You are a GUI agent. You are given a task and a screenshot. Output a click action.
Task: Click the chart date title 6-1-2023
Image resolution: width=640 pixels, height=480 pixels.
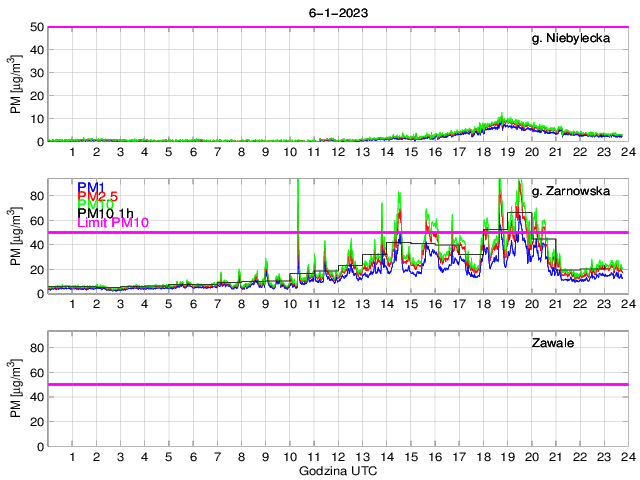(337, 11)
